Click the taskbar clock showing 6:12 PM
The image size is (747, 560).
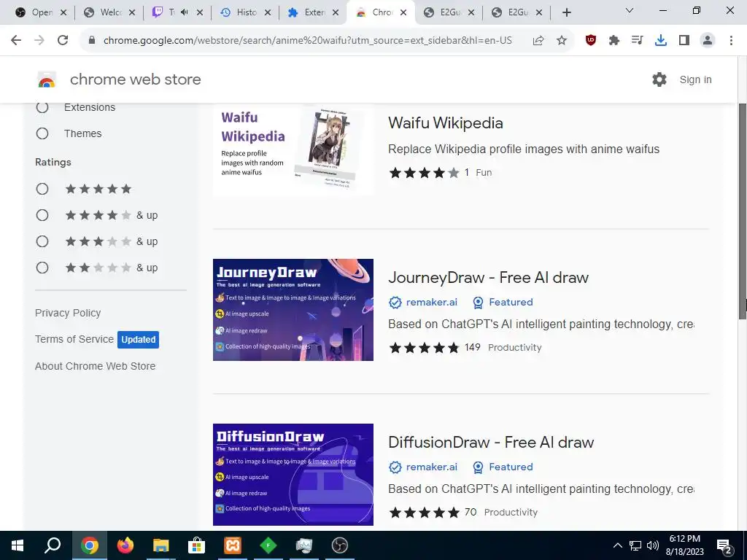[x=684, y=545]
